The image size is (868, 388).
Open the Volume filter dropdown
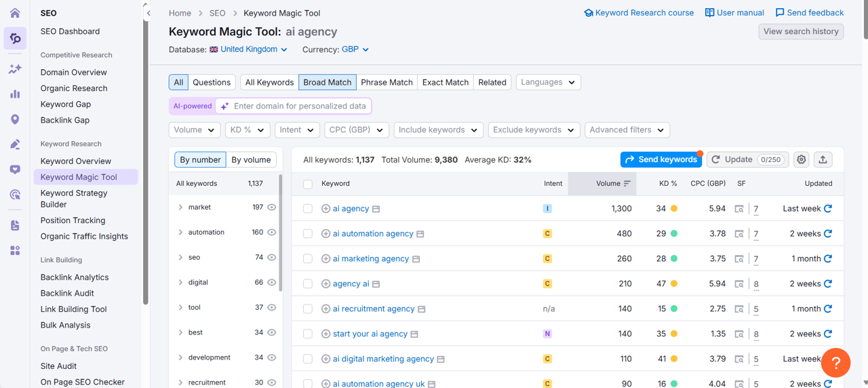(194, 130)
